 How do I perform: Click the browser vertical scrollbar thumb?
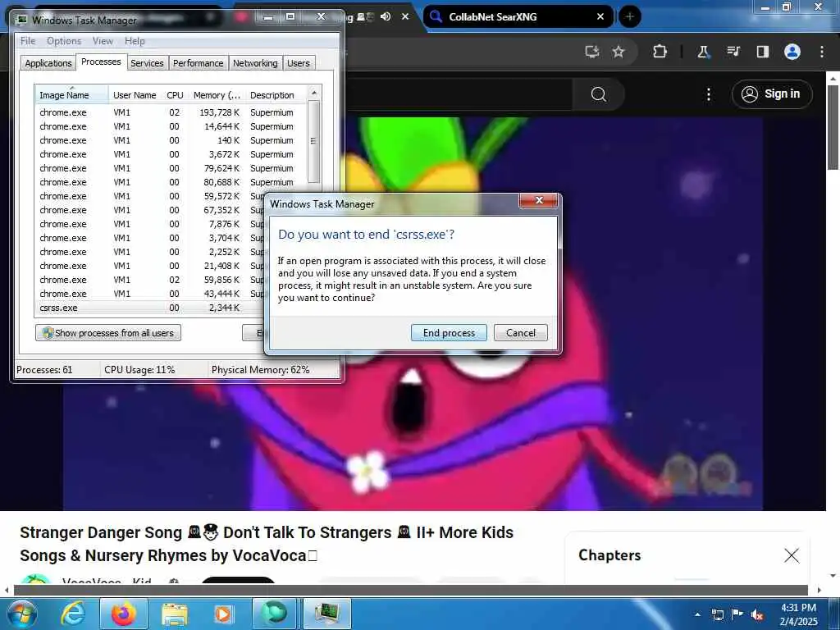[833, 126]
